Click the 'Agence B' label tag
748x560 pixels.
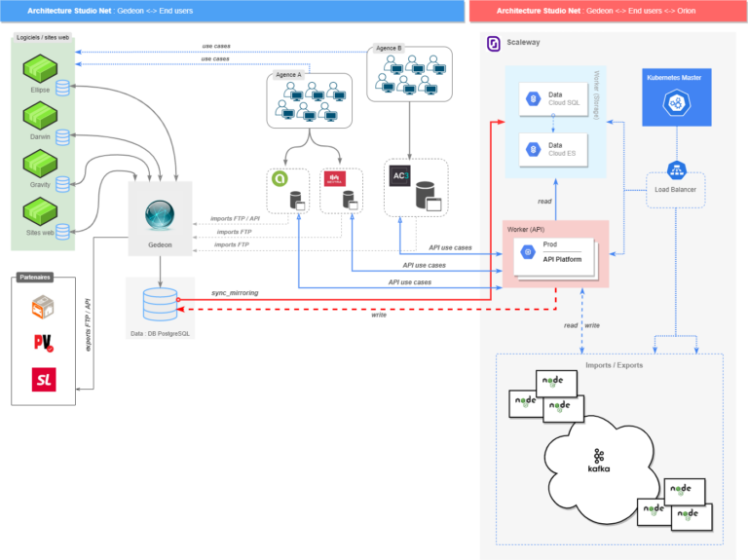click(x=389, y=48)
